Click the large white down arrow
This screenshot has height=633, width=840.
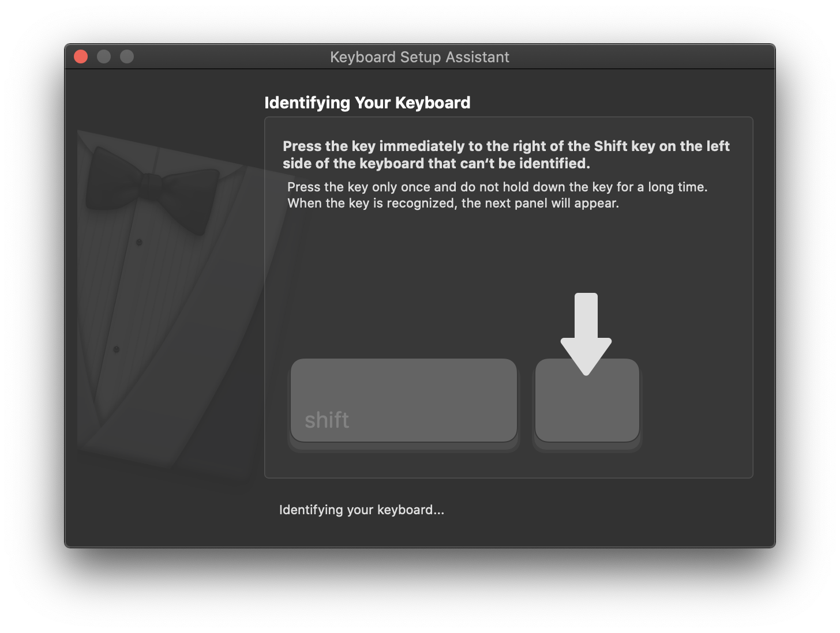(x=586, y=329)
